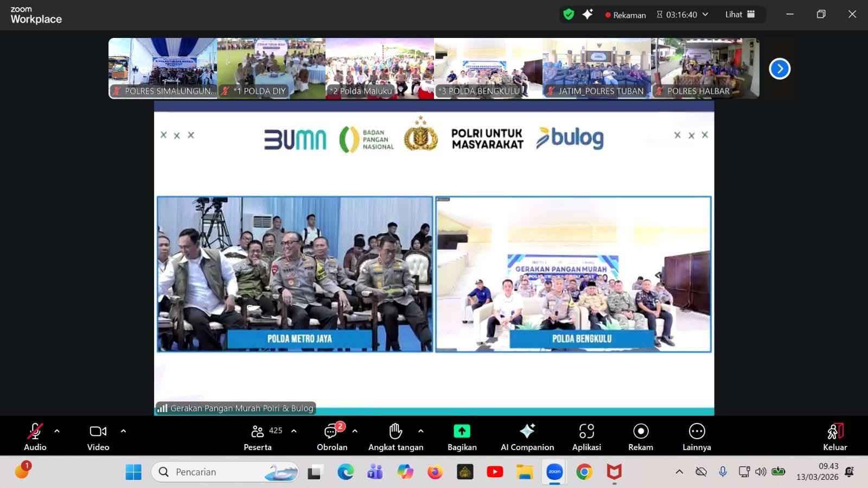
Task: Launch Google Chrome from taskbar
Action: pyautogui.click(x=584, y=472)
